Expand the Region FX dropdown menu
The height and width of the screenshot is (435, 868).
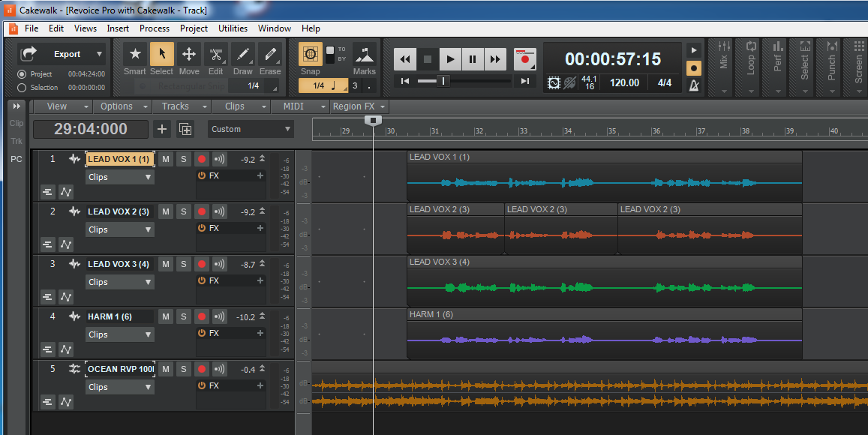[359, 106]
